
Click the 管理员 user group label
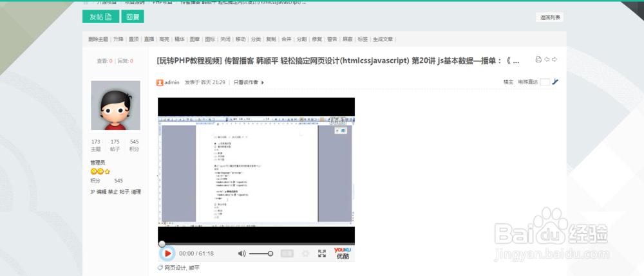tap(98, 162)
